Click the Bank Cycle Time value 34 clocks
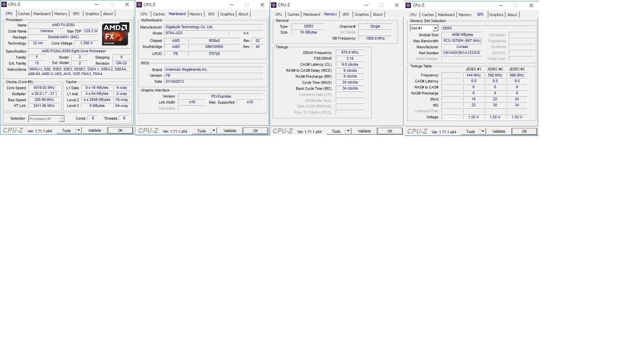644x362 pixels. 350,88
